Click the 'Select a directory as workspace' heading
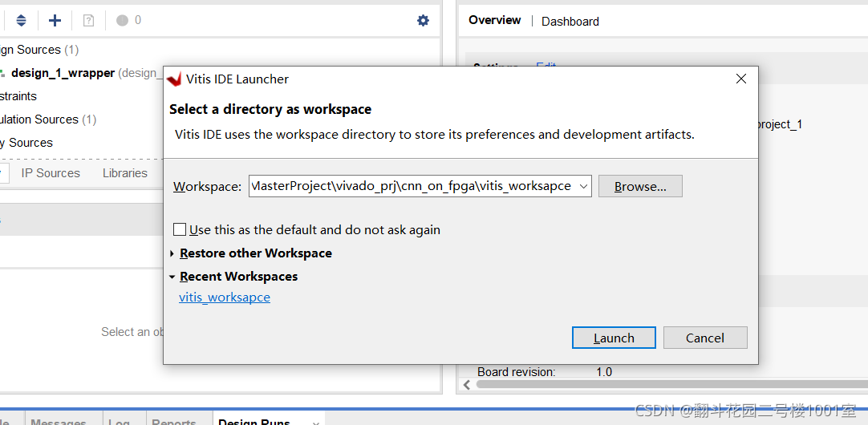Screen dimensions: 868x425 (270, 109)
